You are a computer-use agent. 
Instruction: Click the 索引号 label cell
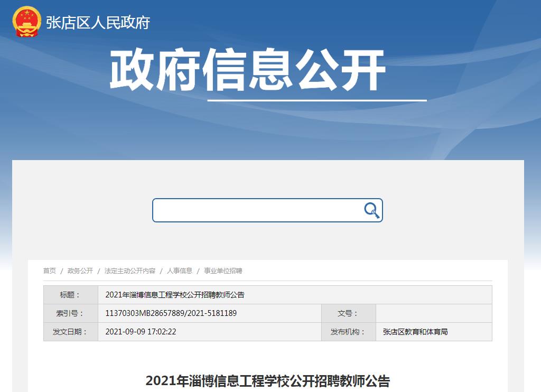click(71, 313)
